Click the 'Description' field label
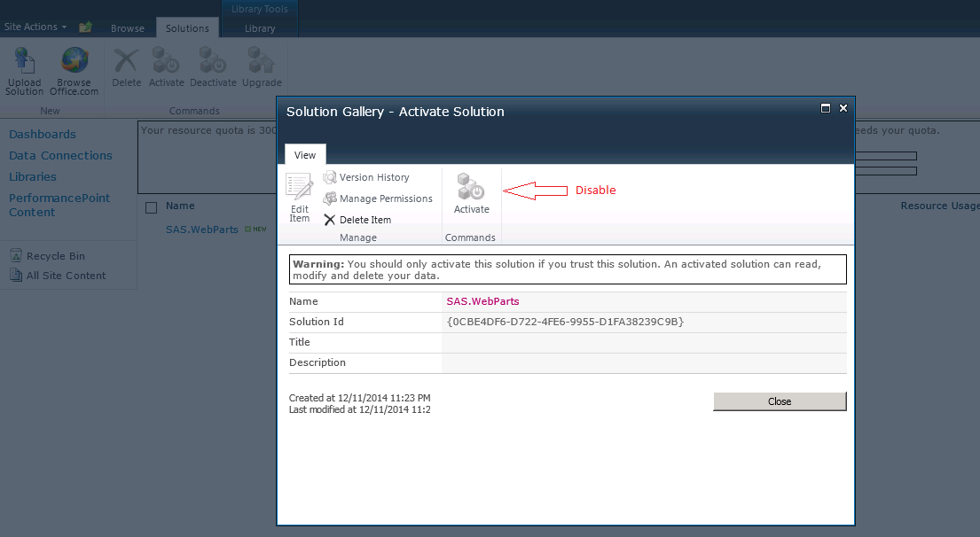Screen dimensions: 980x537 point(318,362)
